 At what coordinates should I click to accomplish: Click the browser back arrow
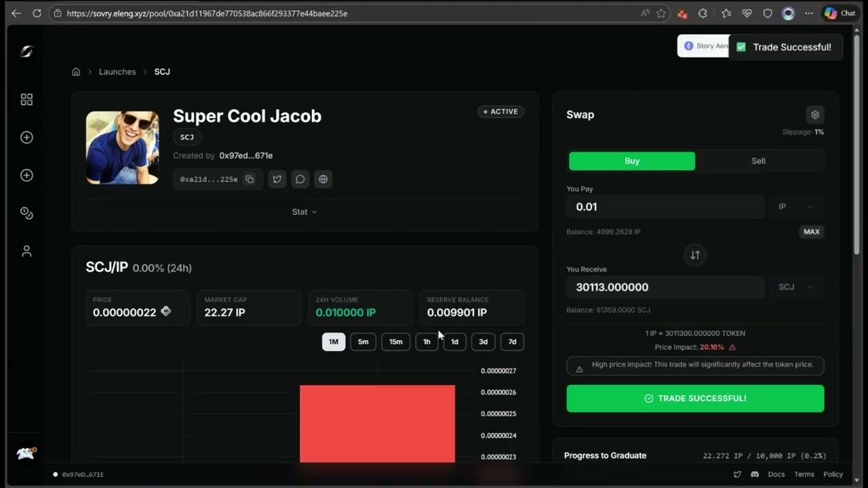click(16, 13)
